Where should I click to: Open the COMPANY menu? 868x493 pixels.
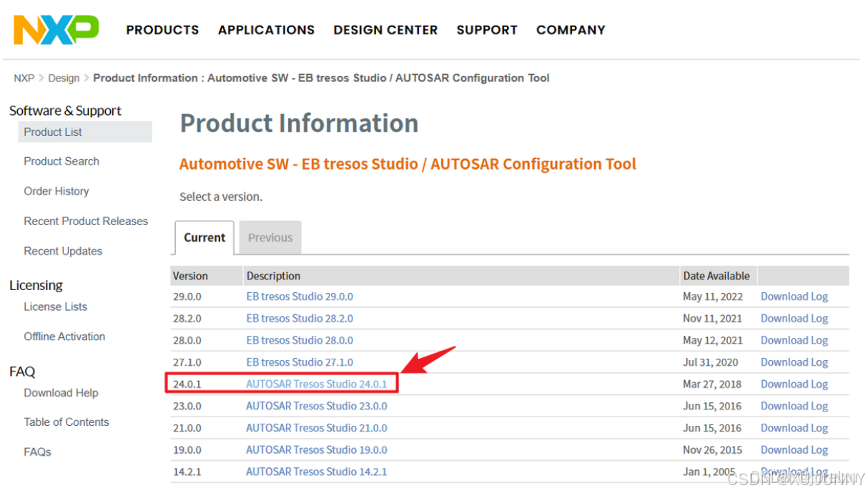click(571, 30)
